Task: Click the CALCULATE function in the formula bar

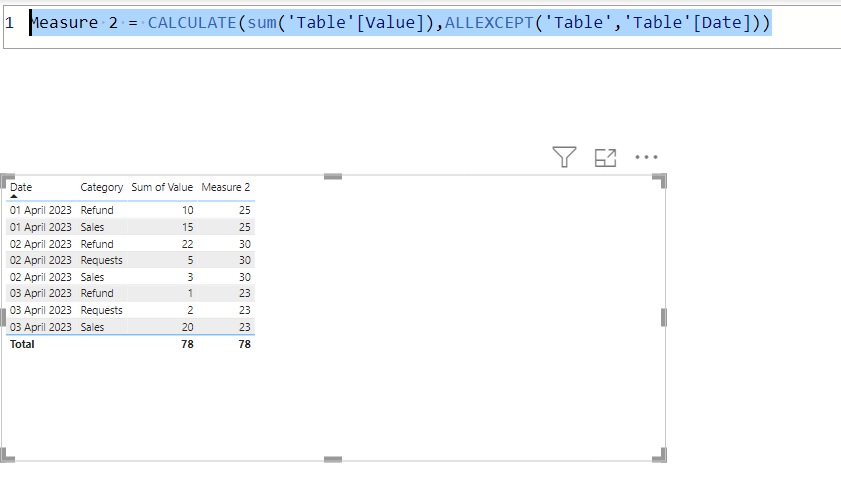Action: 192,23
